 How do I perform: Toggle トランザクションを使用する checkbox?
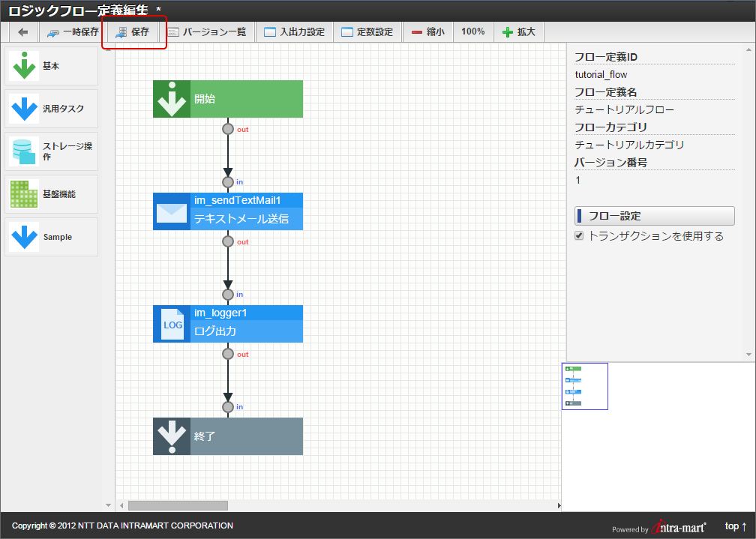[x=579, y=235]
